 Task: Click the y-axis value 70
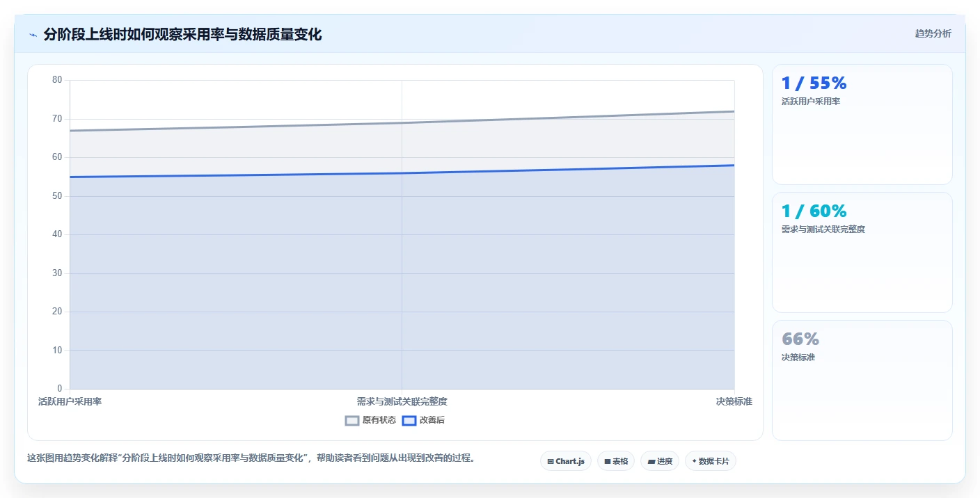pos(57,119)
